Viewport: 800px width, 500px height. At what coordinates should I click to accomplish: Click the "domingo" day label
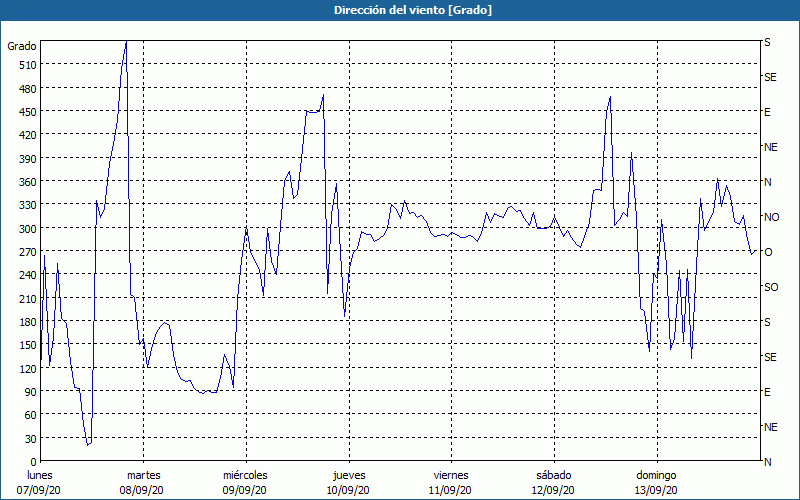(x=656, y=476)
